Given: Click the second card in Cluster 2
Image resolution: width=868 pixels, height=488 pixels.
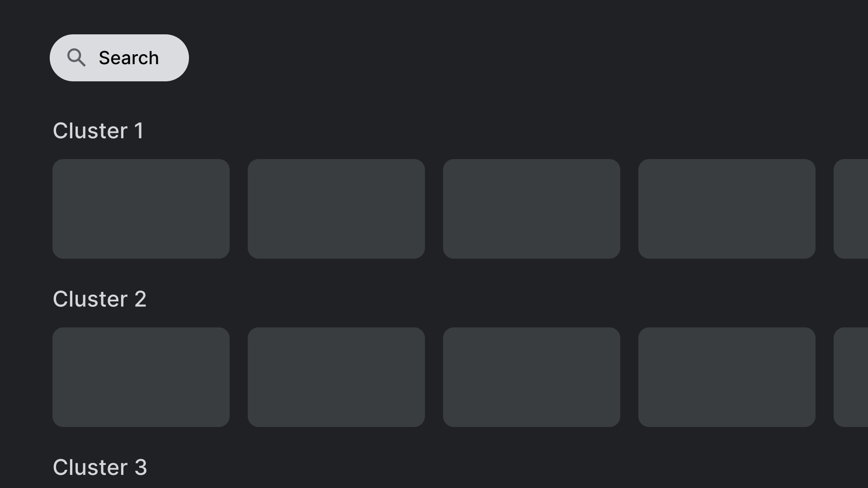Looking at the screenshot, I should click(x=336, y=376).
